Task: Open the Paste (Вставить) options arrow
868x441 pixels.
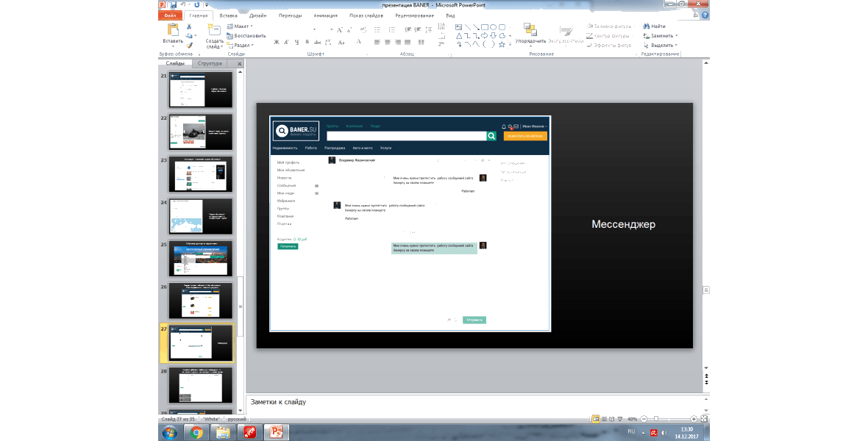Action: tap(174, 46)
